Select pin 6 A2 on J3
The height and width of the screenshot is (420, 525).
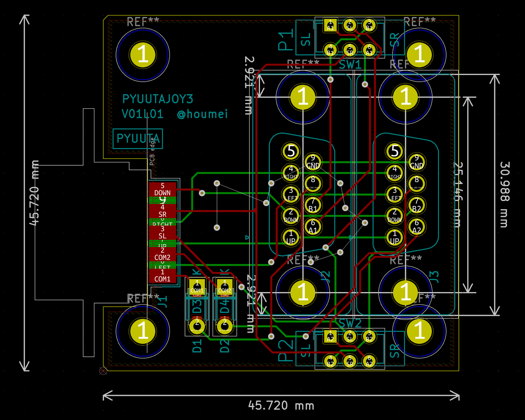417,226
